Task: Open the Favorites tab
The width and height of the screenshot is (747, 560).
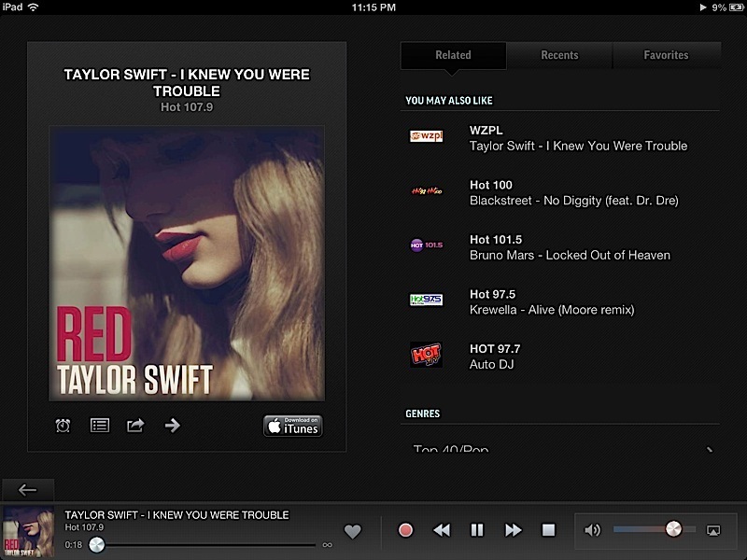Action: (666, 55)
